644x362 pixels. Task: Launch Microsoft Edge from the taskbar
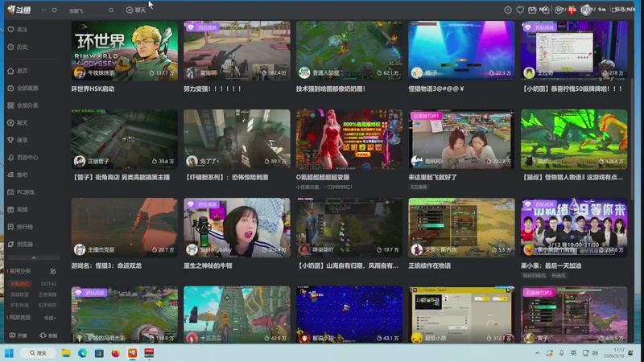pyautogui.click(x=83, y=353)
